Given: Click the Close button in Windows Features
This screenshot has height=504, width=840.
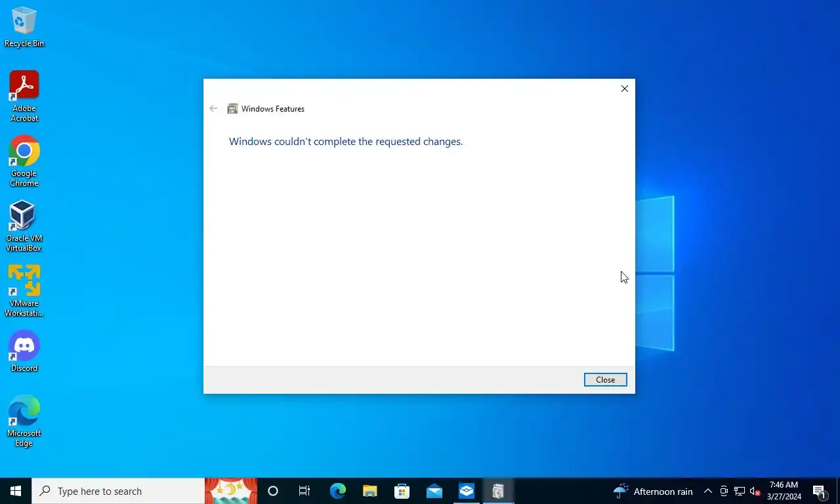Looking at the screenshot, I should tap(605, 380).
